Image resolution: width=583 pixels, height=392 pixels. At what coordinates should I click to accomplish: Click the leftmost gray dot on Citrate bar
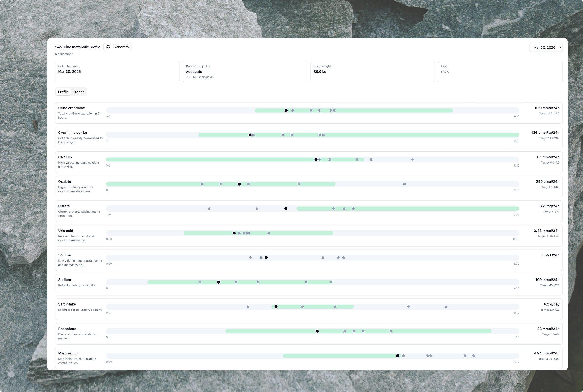[x=209, y=209]
